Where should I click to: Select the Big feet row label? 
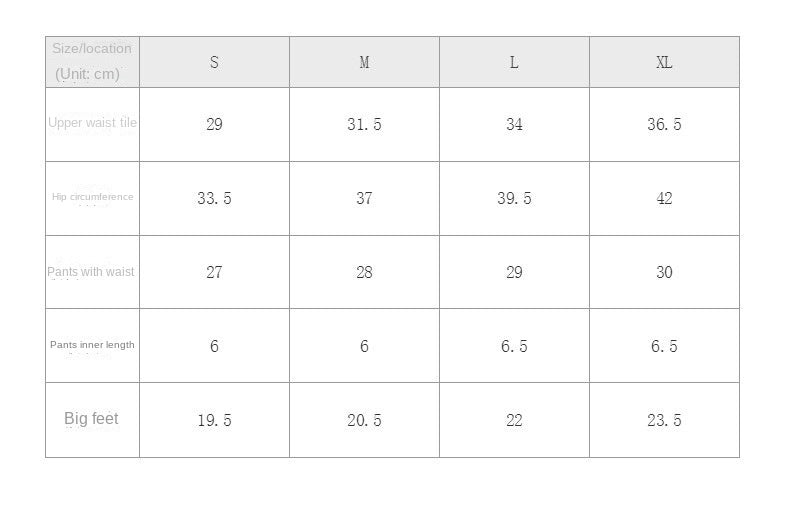pyautogui.click(x=91, y=419)
